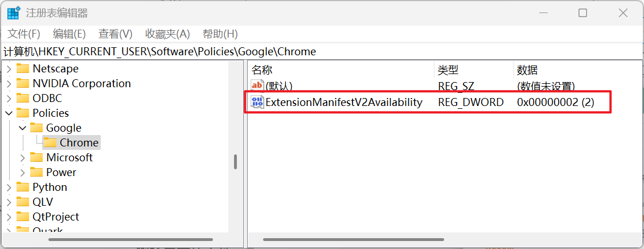Image resolution: width=644 pixels, height=249 pixels.
Task: Open the 编辑(E) menu
Action: click(69, 34)
